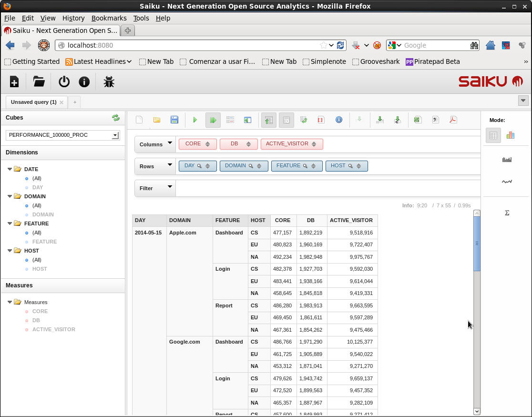Screen dimensions: 532x417
Task: Export results to Excel spreadsheet icon
Action: click(x=418, y=120)
